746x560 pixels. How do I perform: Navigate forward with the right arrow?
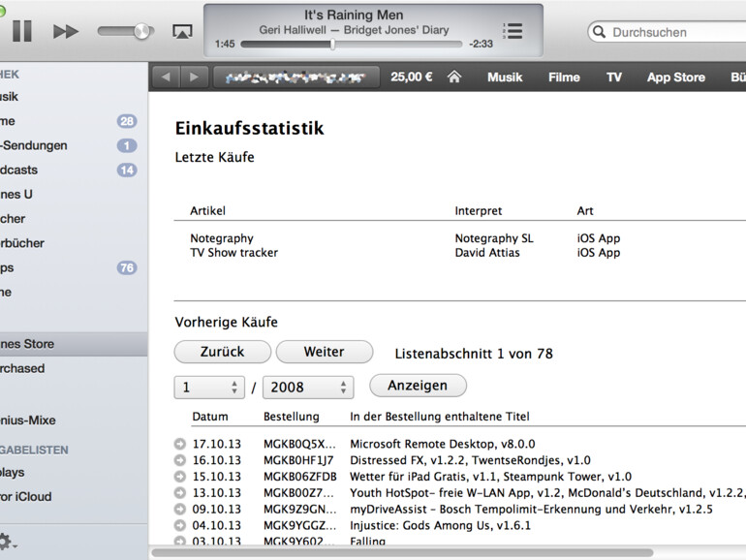[x=194, y=78]
